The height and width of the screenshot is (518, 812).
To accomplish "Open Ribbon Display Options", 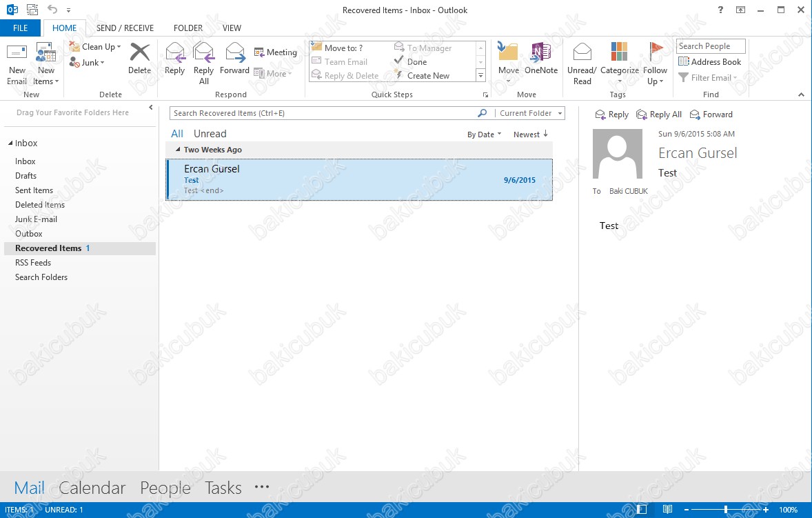I will click(740, 10).
